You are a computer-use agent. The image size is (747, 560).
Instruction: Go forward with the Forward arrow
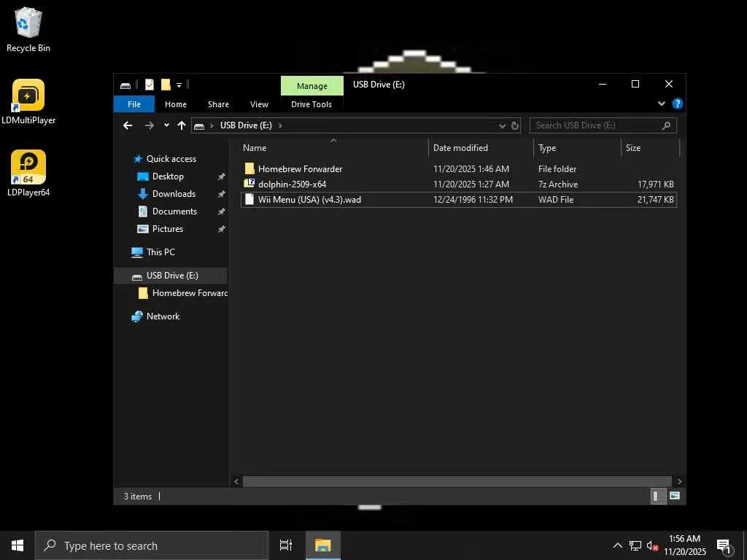[x=149, y=125]
